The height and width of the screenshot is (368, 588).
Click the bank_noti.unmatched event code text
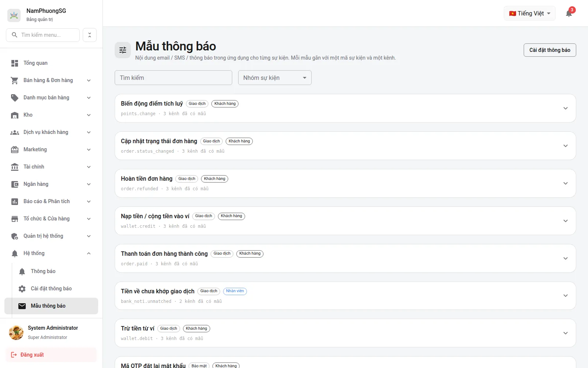pyautogui.click(x=146, y=301)
